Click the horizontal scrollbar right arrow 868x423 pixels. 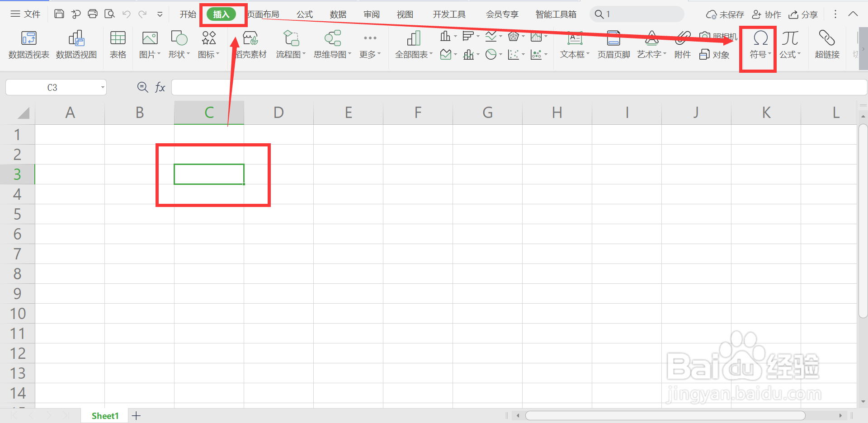click(x=840, y=415)
